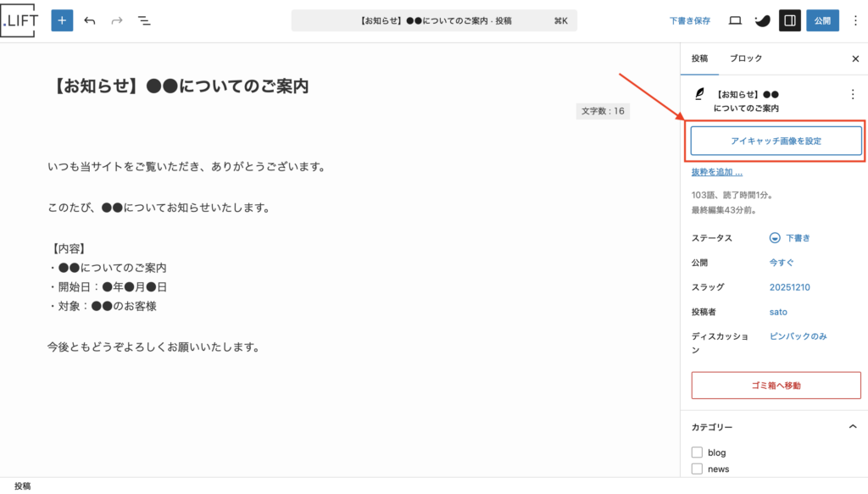
Task: Select the 投稿 tab in sidebar
Action: pyautogui.click(x=699, y=58)
